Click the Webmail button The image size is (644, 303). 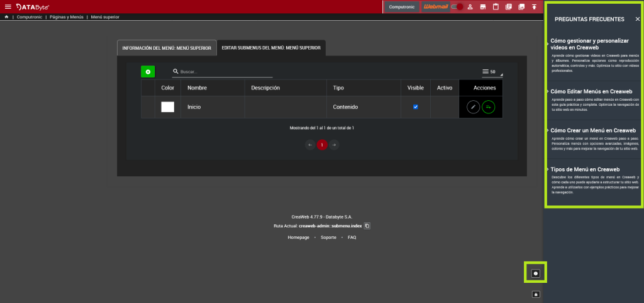[436, 7]
